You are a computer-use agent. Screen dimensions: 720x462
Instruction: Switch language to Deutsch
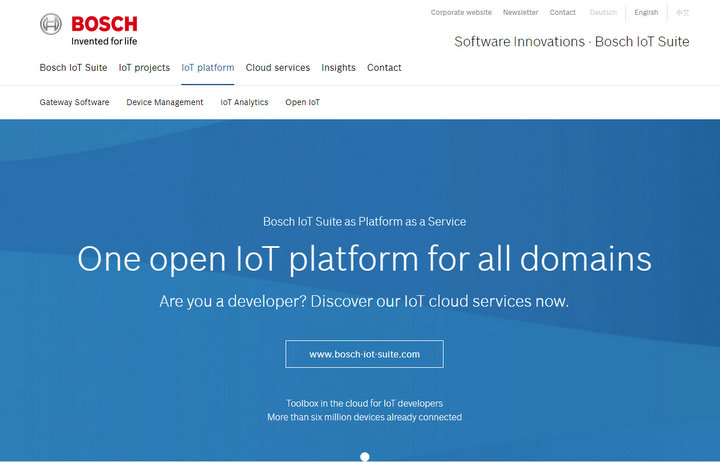click(x=603, y=12)
